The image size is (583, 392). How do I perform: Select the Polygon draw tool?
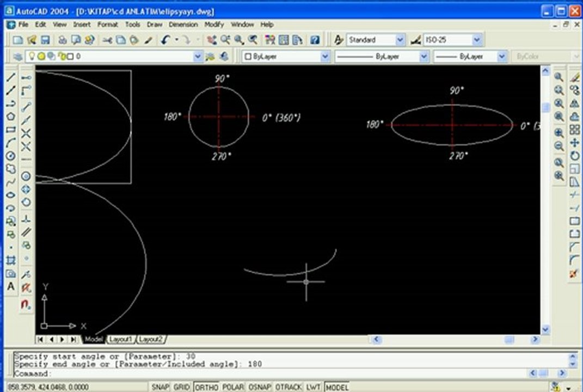11,117
